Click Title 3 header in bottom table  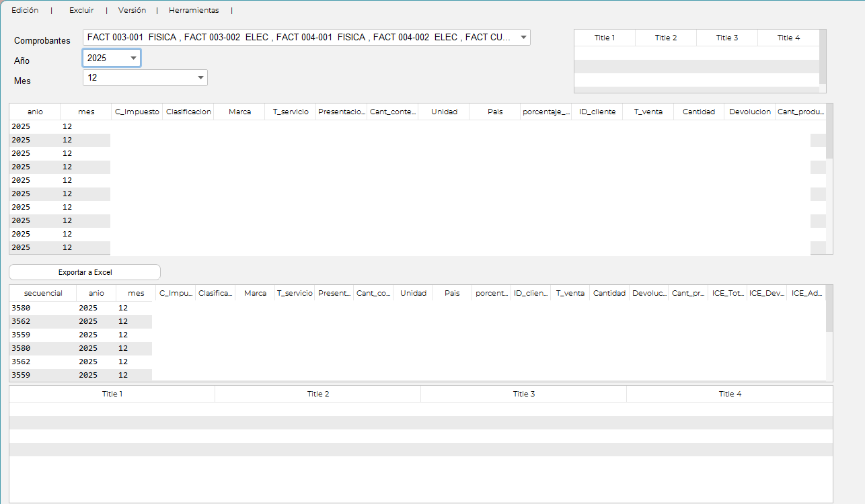[x=523, y=394]
